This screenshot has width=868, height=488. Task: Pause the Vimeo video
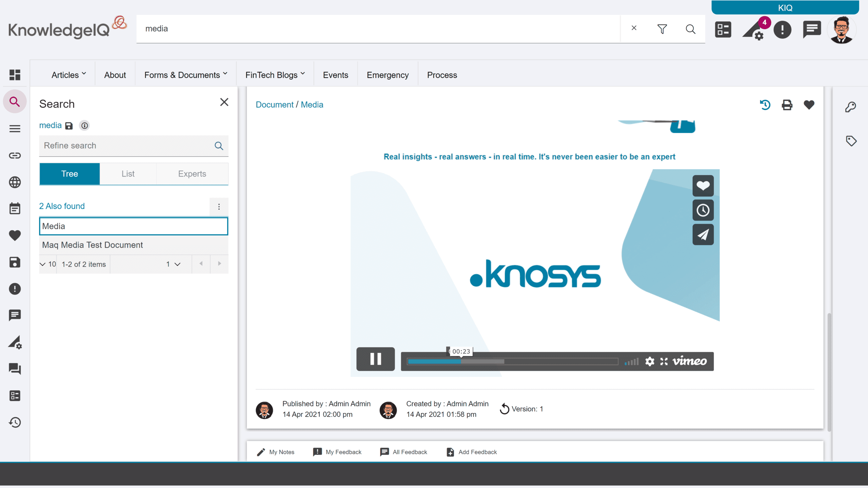click(x=375, y=359)
